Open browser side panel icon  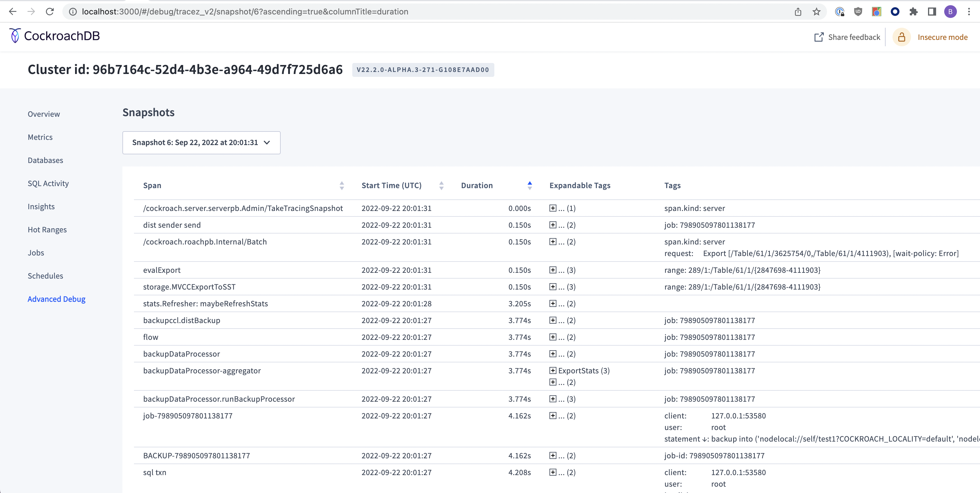click(x=932, y=12)
